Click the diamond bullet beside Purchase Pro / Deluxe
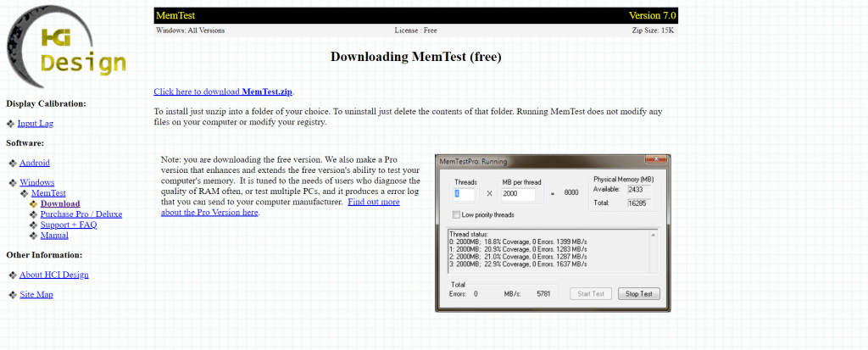 (34, 214)
